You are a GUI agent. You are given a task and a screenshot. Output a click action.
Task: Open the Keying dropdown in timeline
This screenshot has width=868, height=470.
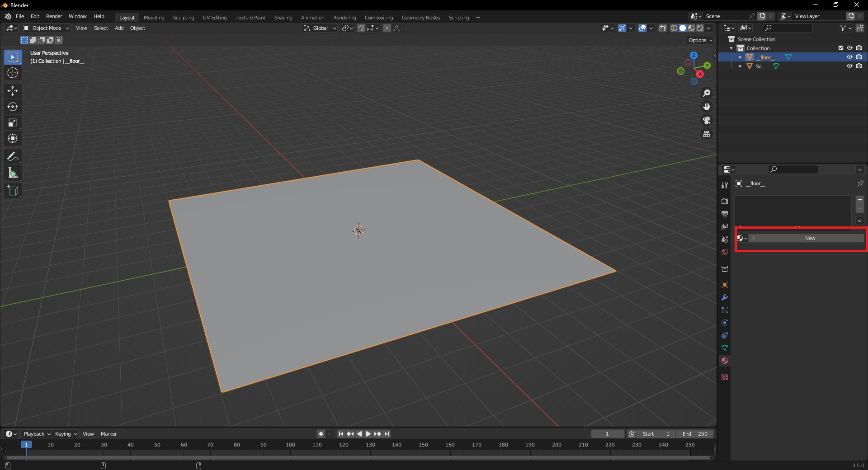66,434
